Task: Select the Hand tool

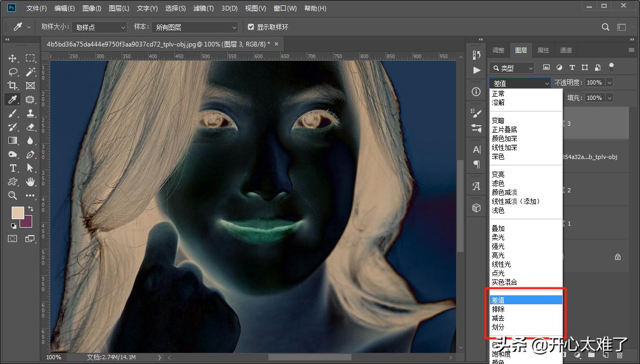Action: click(x=30, y=182)
